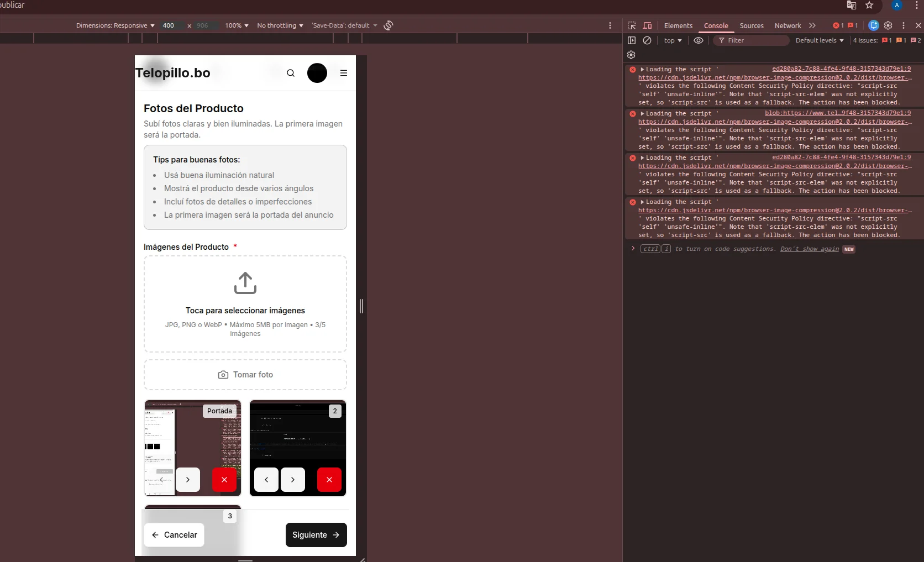
Task: Tap 'Toca para seleccionar imágenes' text
Action: [x=245, y=311]
